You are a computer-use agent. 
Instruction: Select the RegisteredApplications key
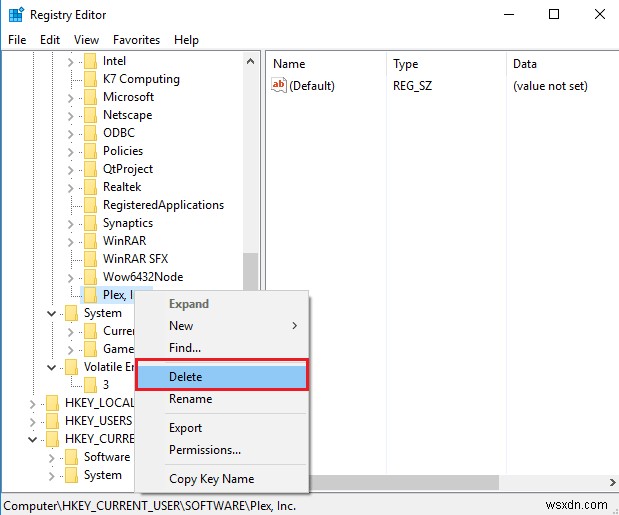tap(163, 205)
